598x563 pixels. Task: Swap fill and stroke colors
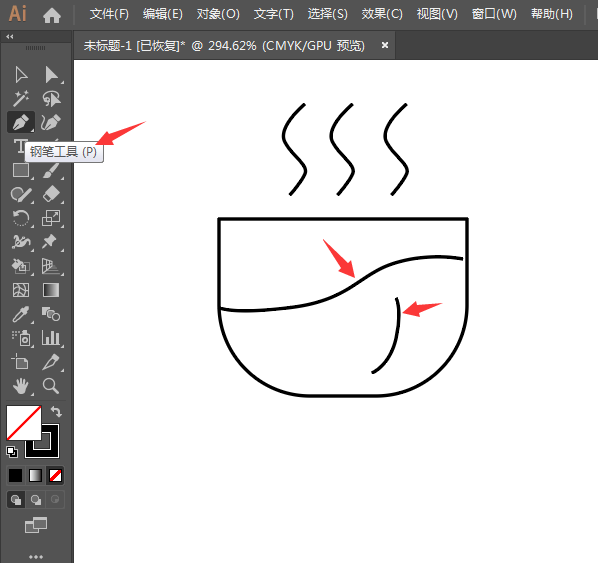pyautogui.click(x=56, y=412)
